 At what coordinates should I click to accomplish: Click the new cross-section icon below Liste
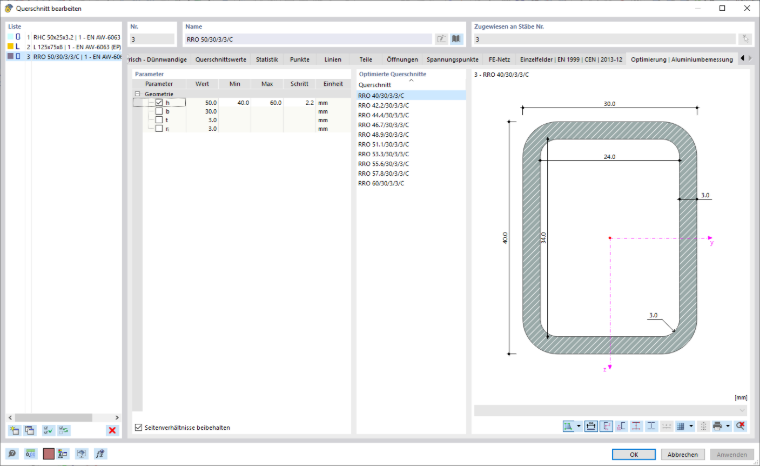15,430
